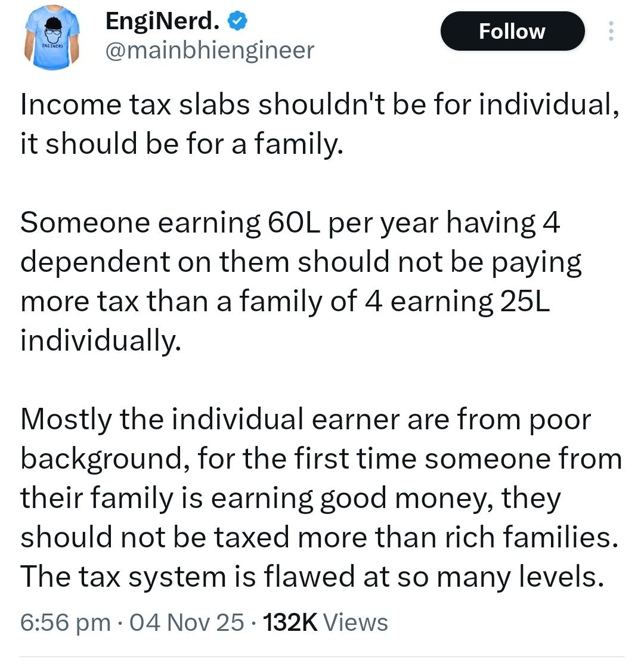Open the three-dot more options menu
This screenshot has width=644, height=672.
610,32
